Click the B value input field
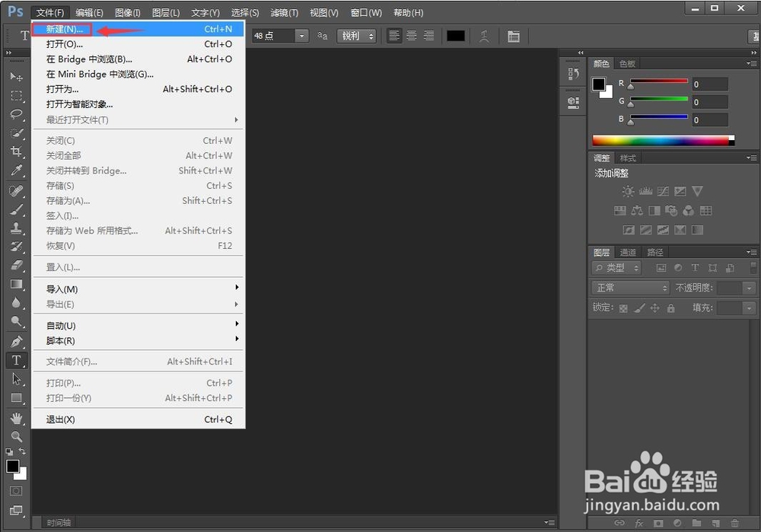Viewport: 761px width, 532px height. tap(710, 120)
